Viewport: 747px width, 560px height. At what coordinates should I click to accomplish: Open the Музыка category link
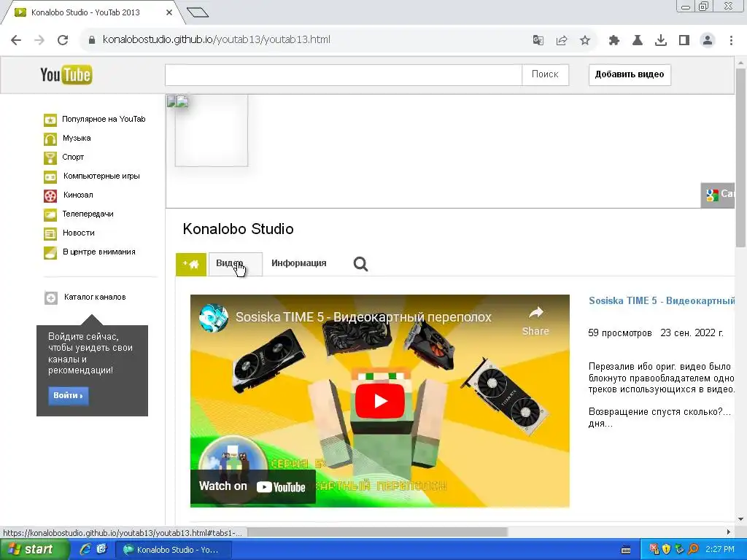tap(77, 139)
